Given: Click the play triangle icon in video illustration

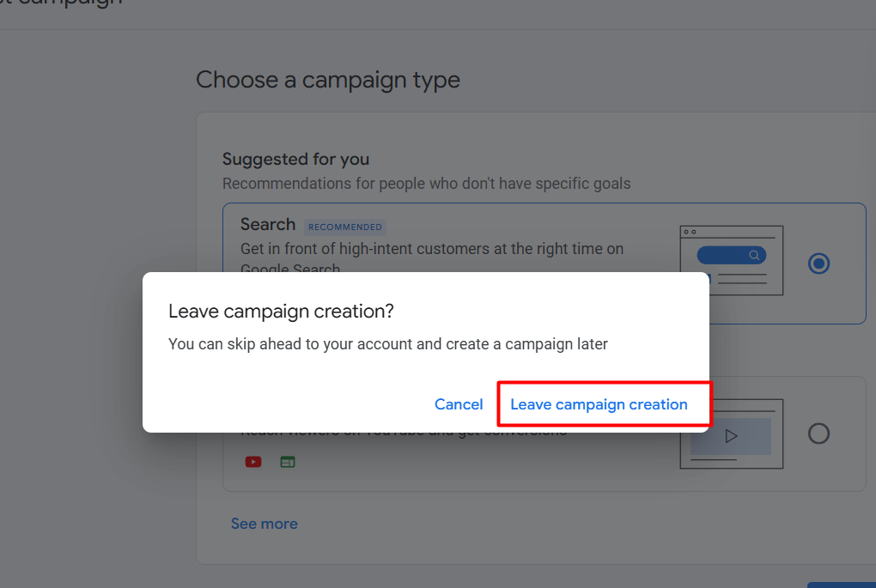Looking at the screenshot, I should coord(731,436).
